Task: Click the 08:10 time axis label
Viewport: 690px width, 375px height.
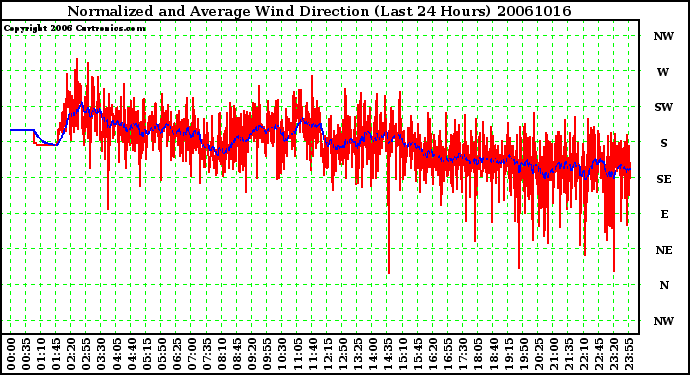Action: tap(222, 354)
